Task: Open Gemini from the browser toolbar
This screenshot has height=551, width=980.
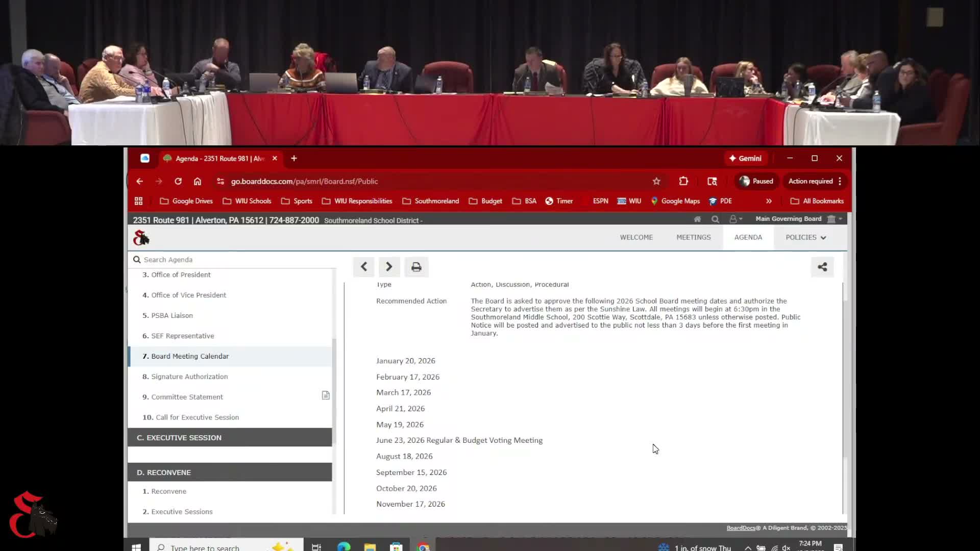Action: coord(746,158)
